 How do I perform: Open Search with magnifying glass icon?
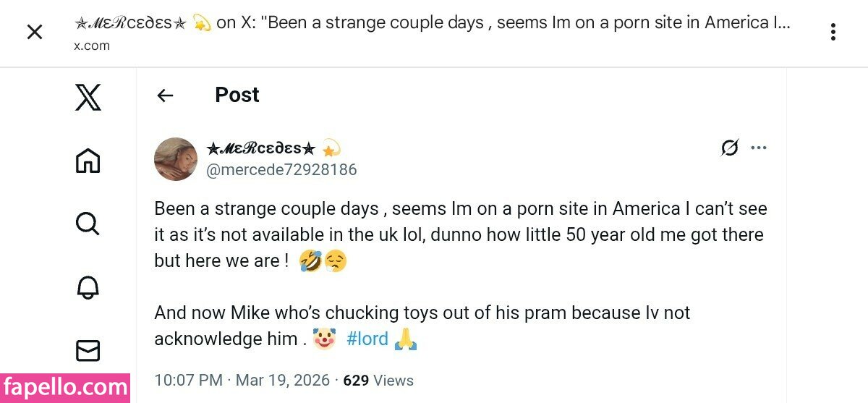pyautogui.click(x=88, y=224)
